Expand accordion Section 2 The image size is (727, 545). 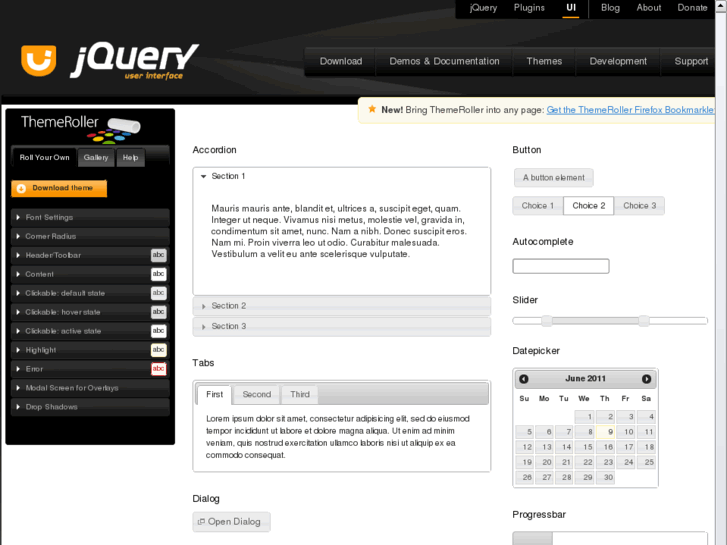tap(342, 306)
